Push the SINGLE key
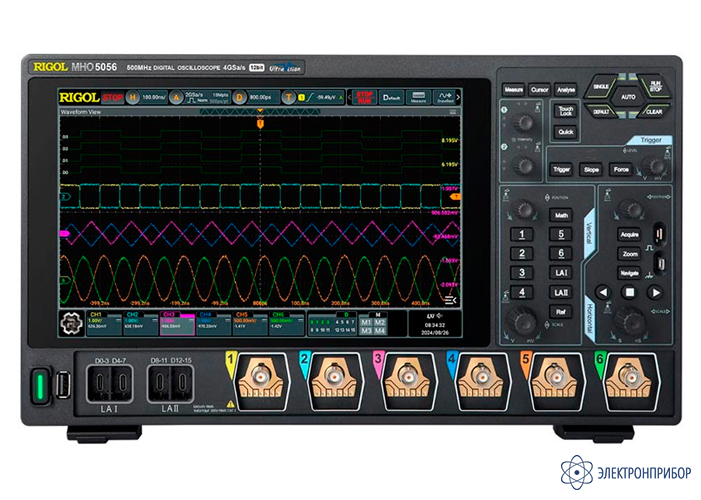Image resolution: width=701 pixels, height=500 pixels. pyautogui.click(x=600, y=86)
